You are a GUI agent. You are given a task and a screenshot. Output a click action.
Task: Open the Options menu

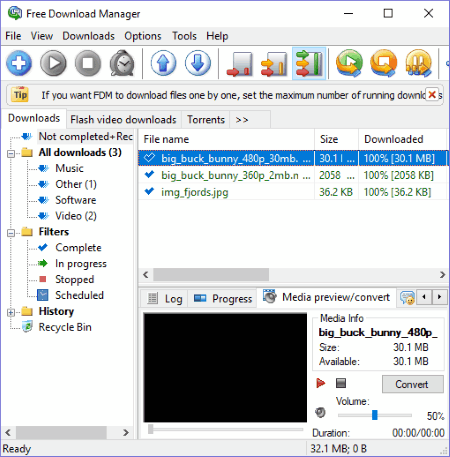143,36
